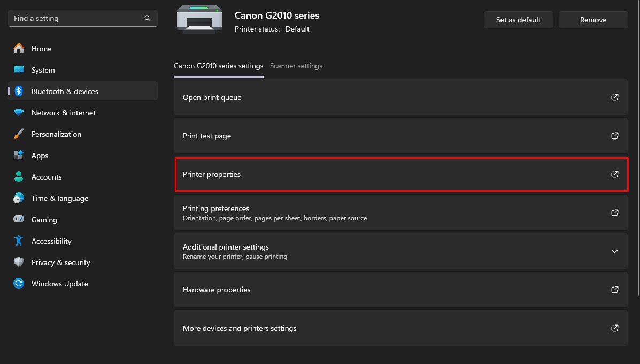Viewport: 640px width, 364px height.
Task: Click external link icon for Open print queue
Action: 615,97
